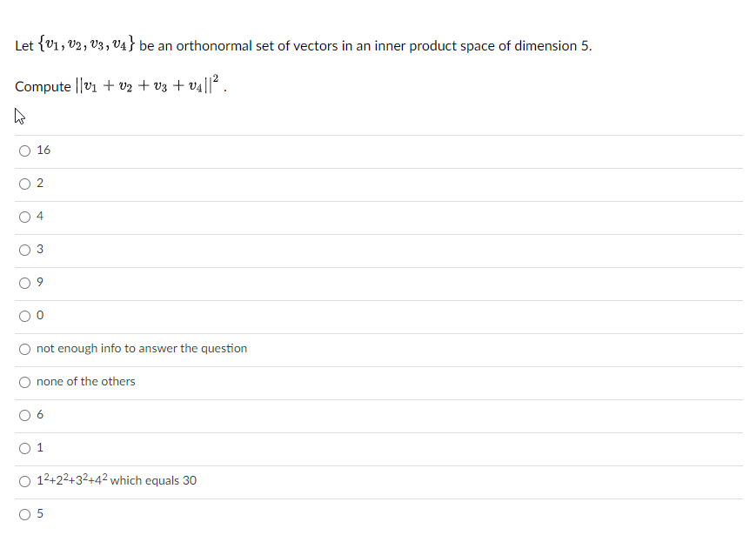
Task: Select the answer option 4
Action: tap(25, 216)
